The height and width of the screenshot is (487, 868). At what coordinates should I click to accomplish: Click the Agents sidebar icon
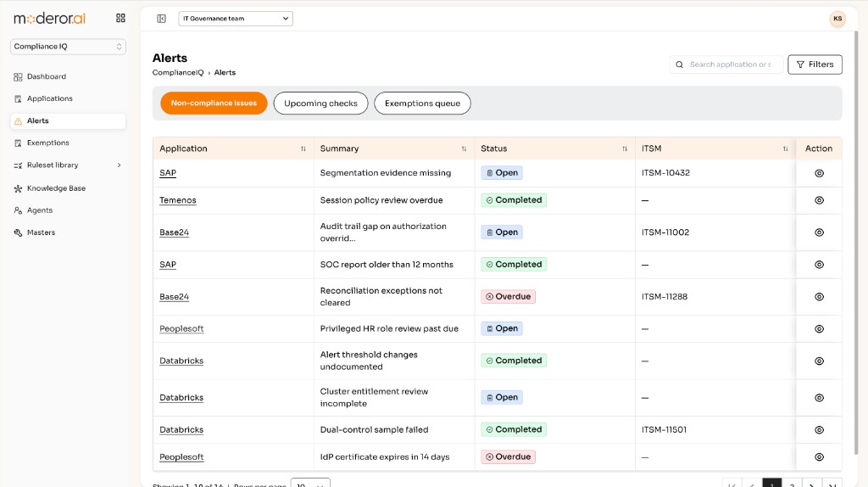tap(18, 210)
